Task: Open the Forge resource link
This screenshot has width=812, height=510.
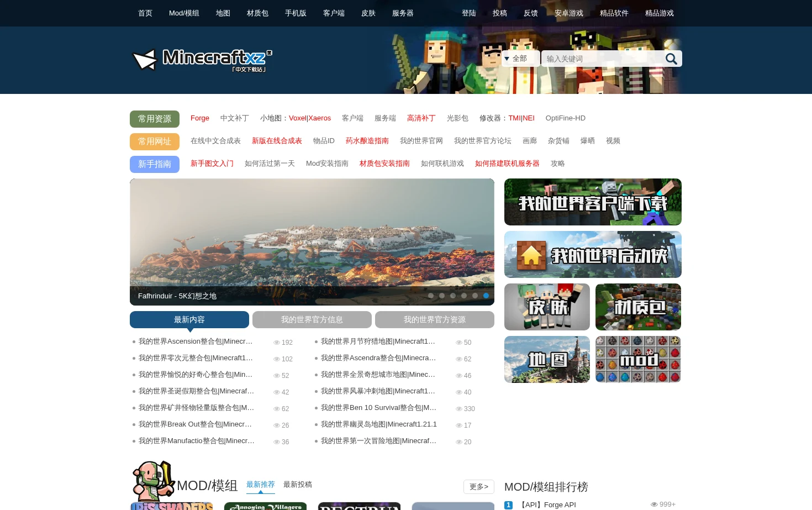Action: coord(200,118)
